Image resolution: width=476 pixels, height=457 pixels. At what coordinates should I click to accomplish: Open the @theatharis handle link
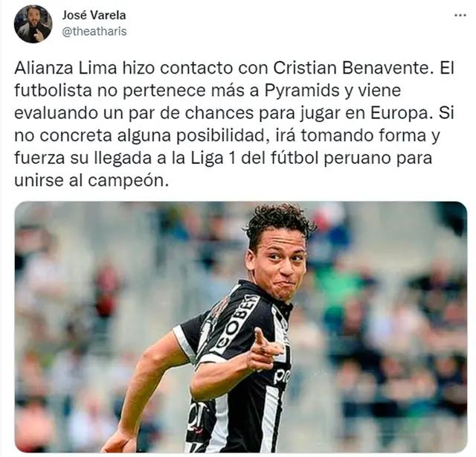click(x=94, y=31)
